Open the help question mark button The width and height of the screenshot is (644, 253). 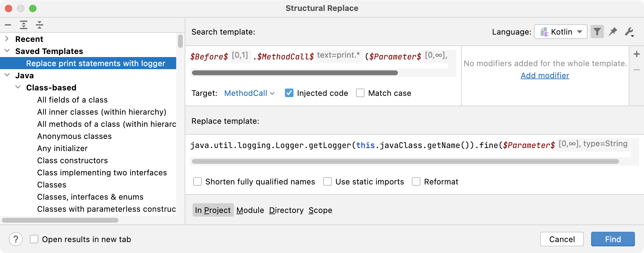(x=16, y=239)
